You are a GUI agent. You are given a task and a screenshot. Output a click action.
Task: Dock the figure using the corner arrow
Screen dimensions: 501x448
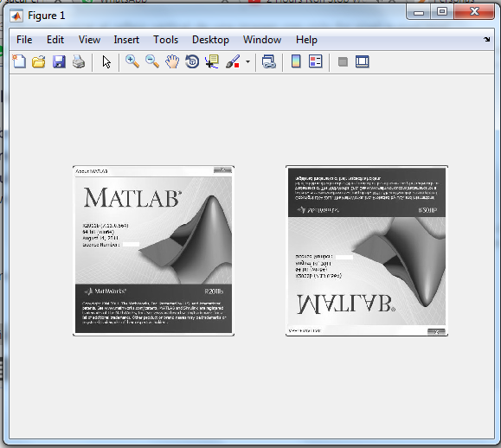point(486,39)
